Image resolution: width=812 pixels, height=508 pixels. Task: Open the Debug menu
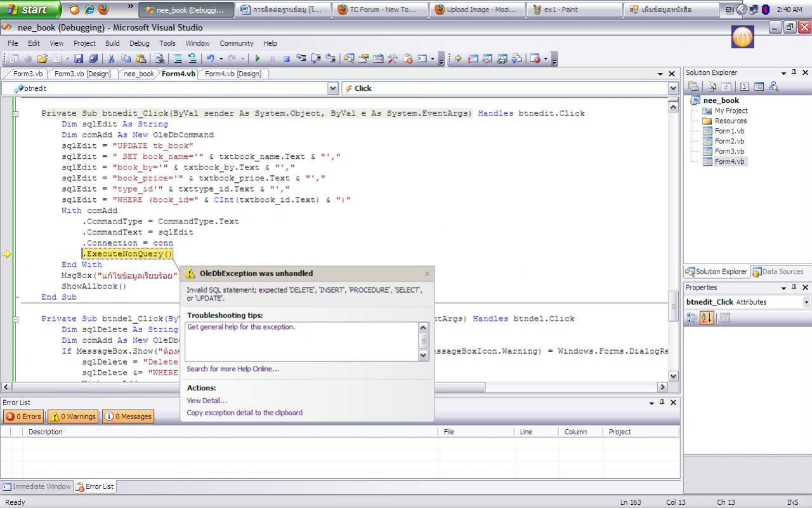pyautogui.click(x=139, y=43)
